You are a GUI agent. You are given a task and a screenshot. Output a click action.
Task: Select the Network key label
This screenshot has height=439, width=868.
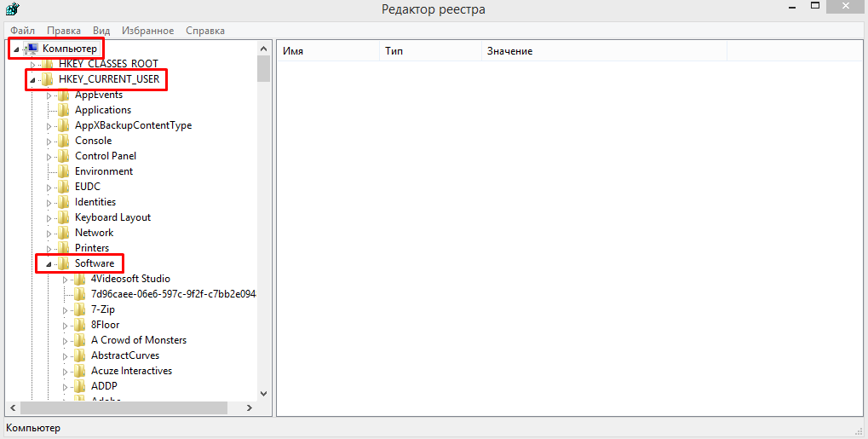point(94,233)
